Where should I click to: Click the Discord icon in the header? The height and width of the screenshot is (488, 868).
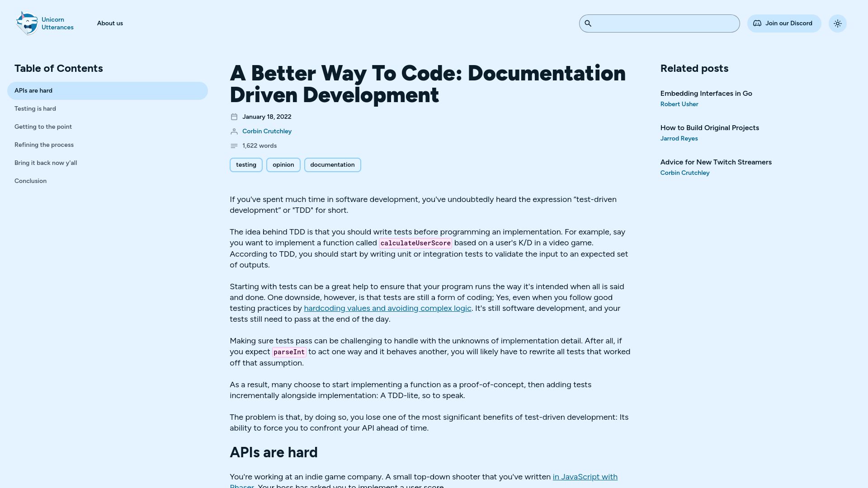coord(757,23)
